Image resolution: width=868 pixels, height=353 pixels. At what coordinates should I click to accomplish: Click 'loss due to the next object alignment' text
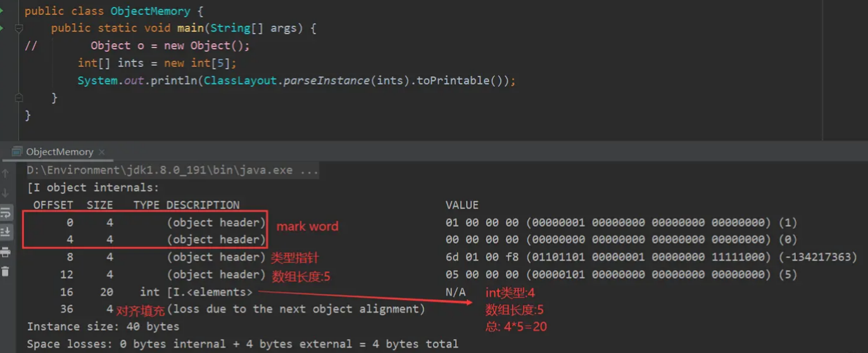[x=296, y=309]
